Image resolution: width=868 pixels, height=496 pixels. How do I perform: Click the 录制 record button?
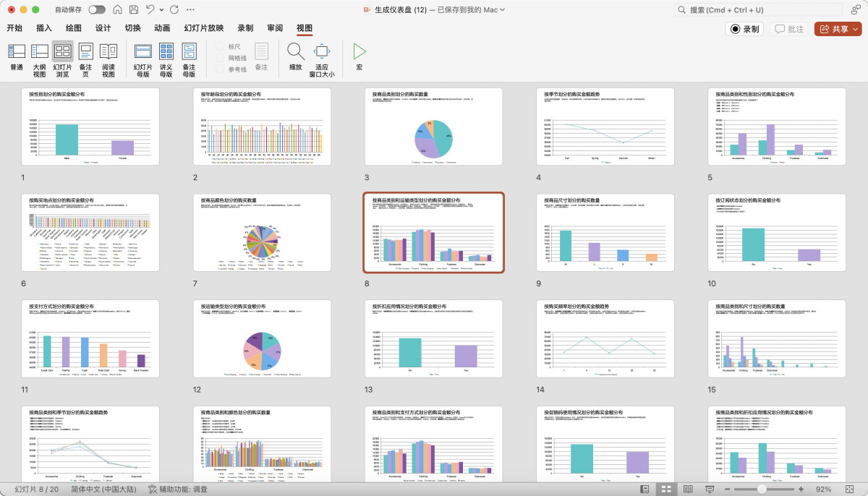(x=744, y=29)
